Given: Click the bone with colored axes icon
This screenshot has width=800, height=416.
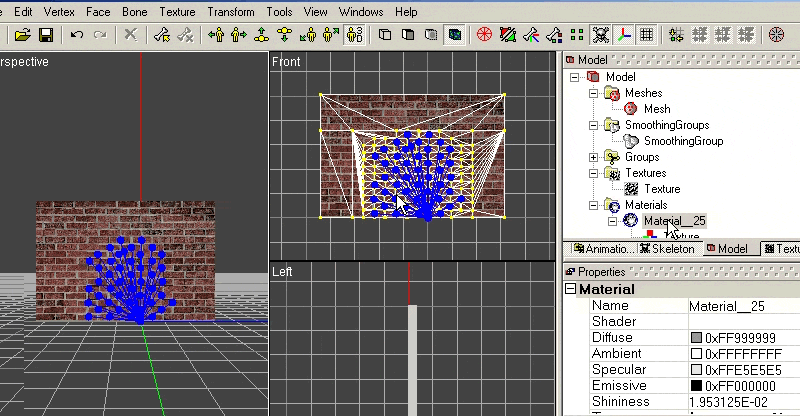Looking at the screenshot, I should 531,35.
